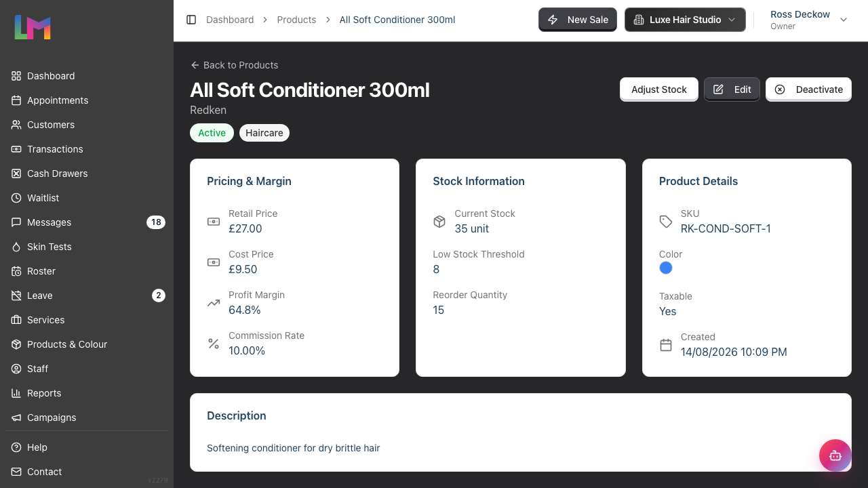Click the Adjust Stock button
Image resolution: width=868 pixels, height=488 pixels.
tap(659, 89)
